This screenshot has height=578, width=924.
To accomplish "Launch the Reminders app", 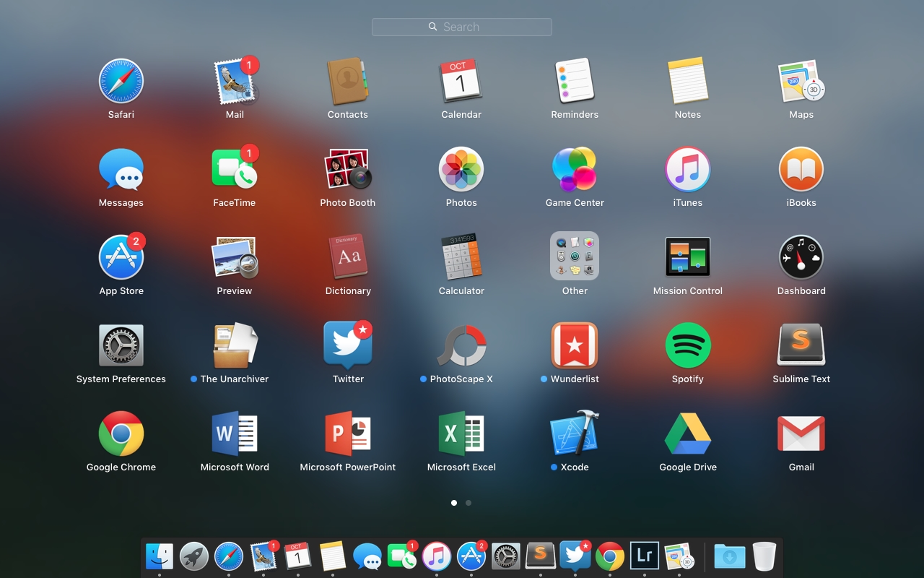I will tap(575, 82).
